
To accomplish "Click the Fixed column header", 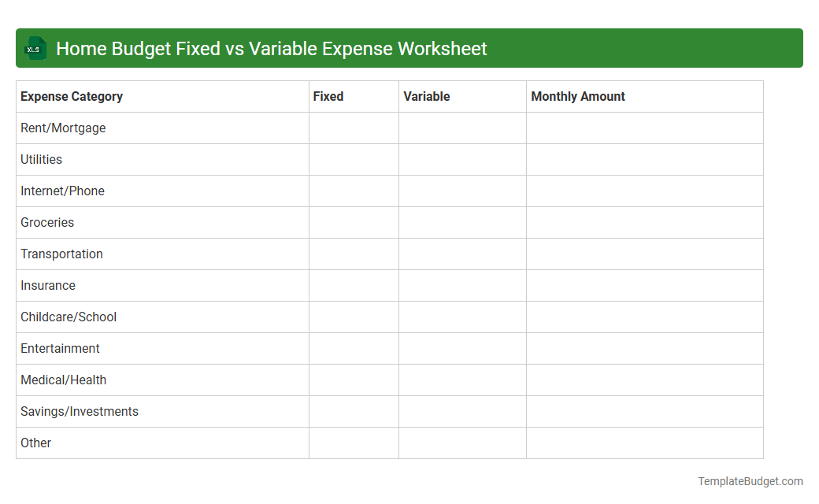I will pos(328,96).
